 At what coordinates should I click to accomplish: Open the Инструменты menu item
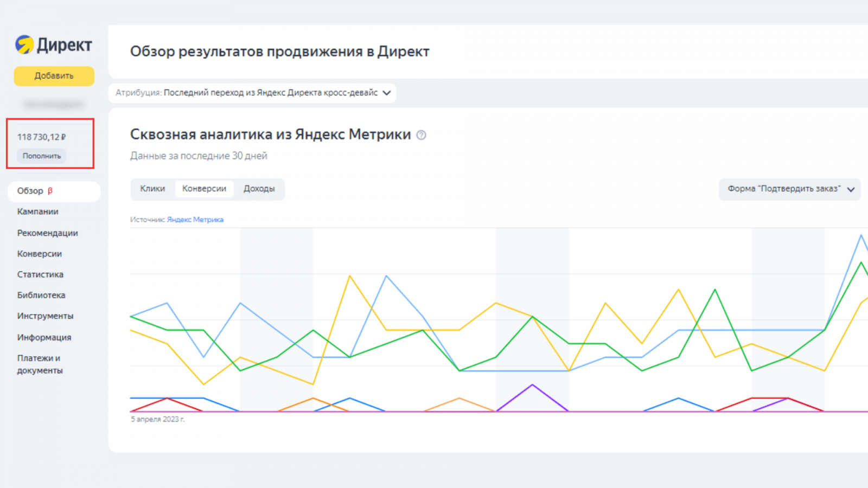45,316
